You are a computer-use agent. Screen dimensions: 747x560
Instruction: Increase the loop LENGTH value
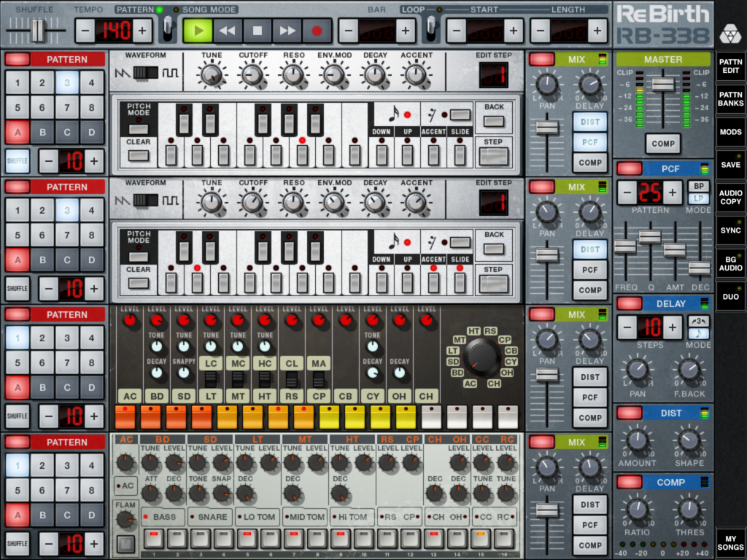pyautogui.click(x=597, y=31)
